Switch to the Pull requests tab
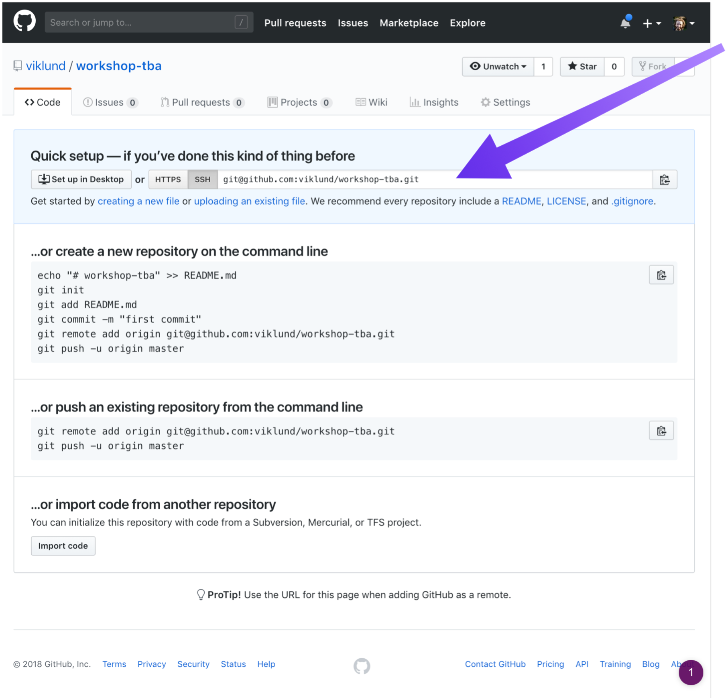 202,102
